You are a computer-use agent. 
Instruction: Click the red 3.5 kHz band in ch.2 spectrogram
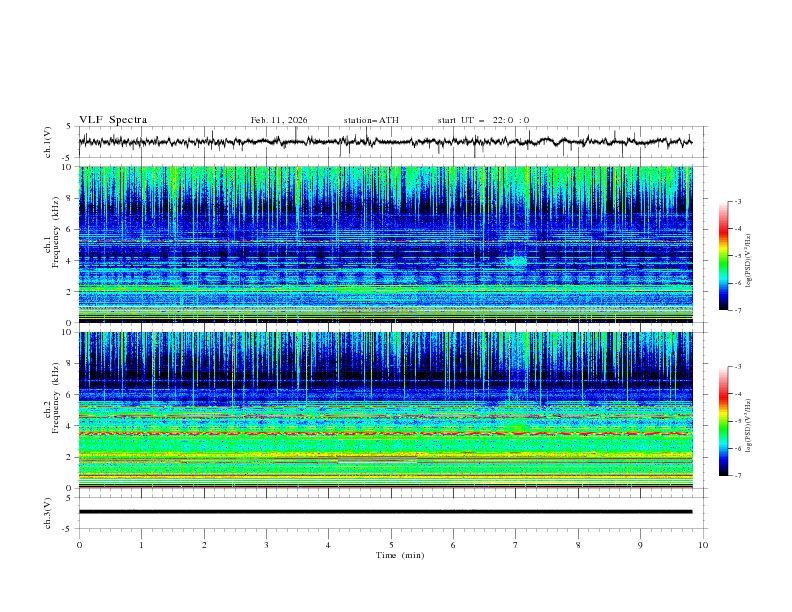(x=385, y=434)
